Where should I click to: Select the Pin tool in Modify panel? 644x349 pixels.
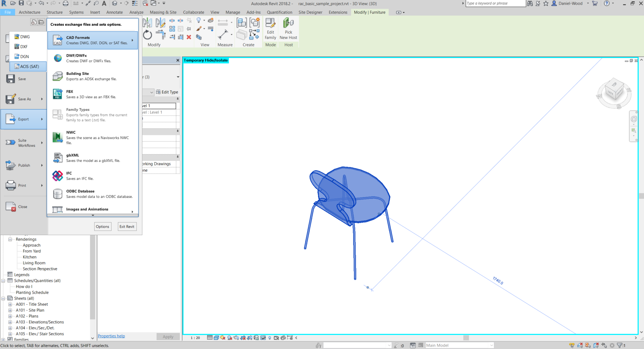[188, 29]
